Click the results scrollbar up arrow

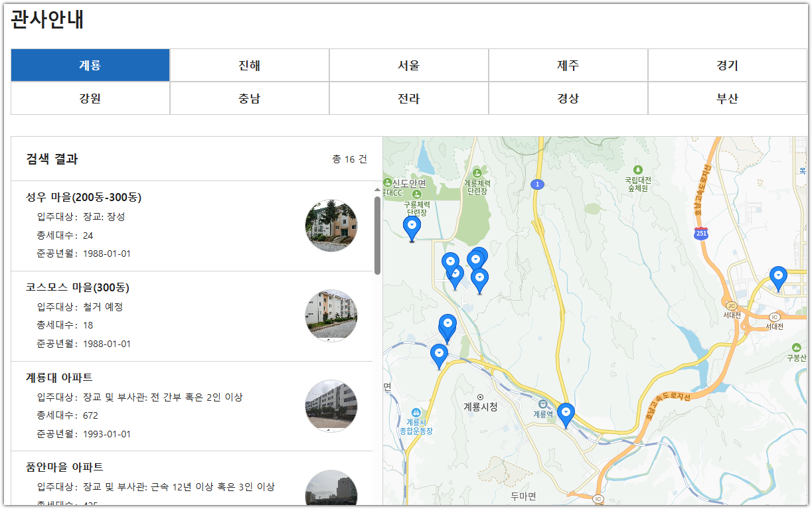tap(378, 190)
